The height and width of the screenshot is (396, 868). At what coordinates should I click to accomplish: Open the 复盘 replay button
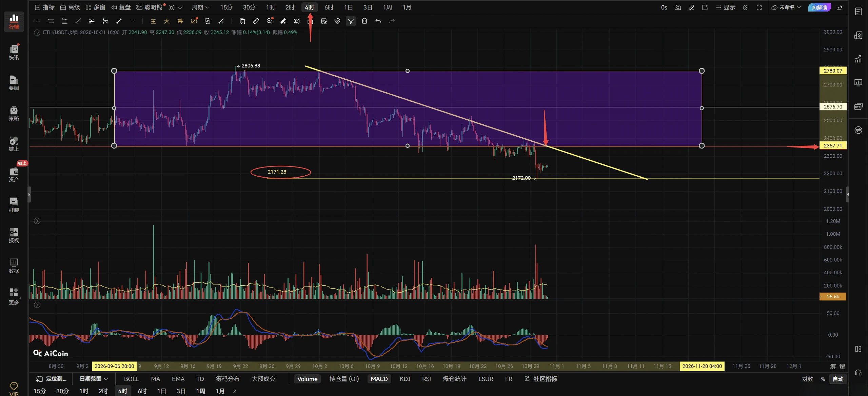click(121, 7)
